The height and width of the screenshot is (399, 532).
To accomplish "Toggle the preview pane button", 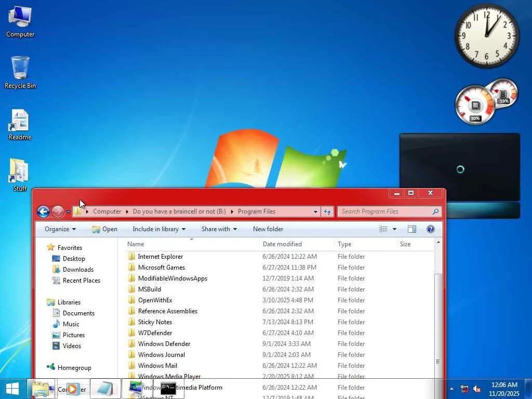I will [411, 229].
